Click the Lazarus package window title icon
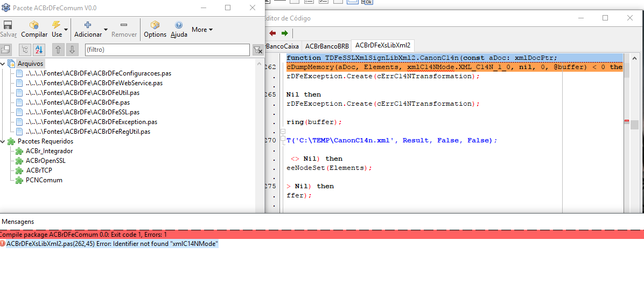This screenshot has height=281, width=644. coord(6,8)
